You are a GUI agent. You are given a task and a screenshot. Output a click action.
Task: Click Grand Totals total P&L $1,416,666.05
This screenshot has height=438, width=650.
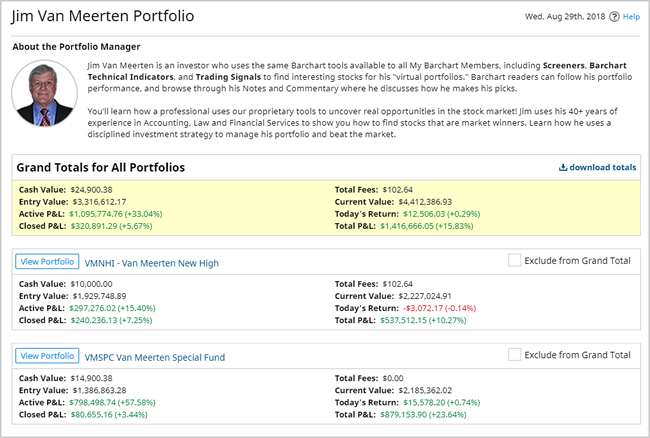tap(427, 226)
